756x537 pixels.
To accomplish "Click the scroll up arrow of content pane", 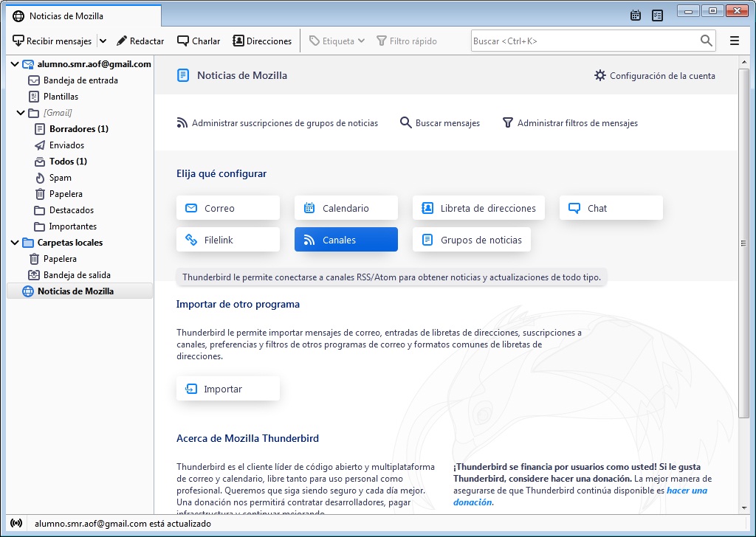I will point(744,62).
